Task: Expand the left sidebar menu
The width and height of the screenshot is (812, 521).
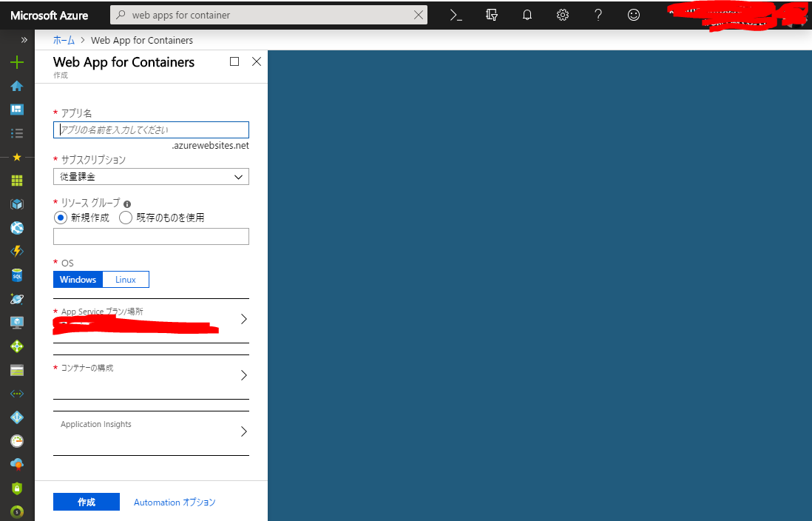Action: (x=24, y=40)
